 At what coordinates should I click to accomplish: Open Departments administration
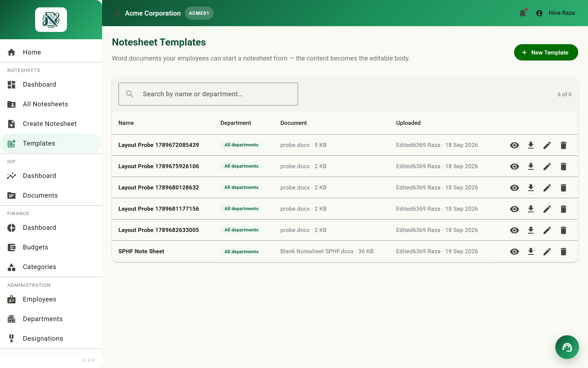(x=51, y=319)
